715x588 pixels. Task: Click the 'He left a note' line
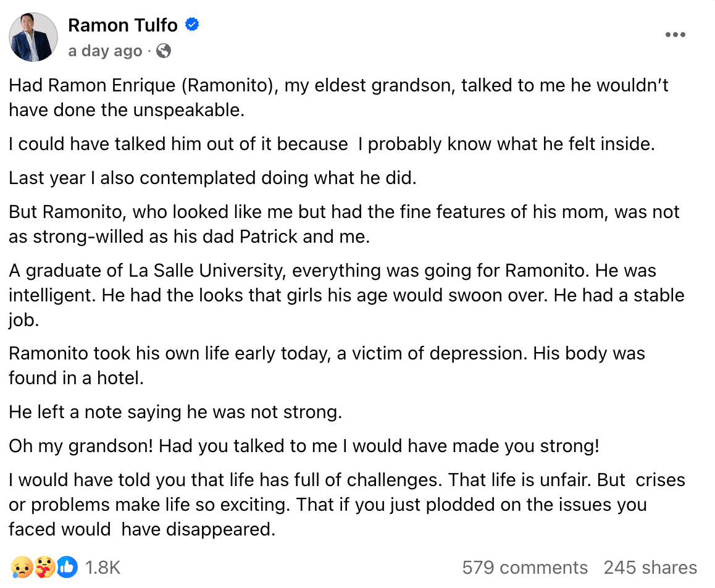click(x=175, y=412)
